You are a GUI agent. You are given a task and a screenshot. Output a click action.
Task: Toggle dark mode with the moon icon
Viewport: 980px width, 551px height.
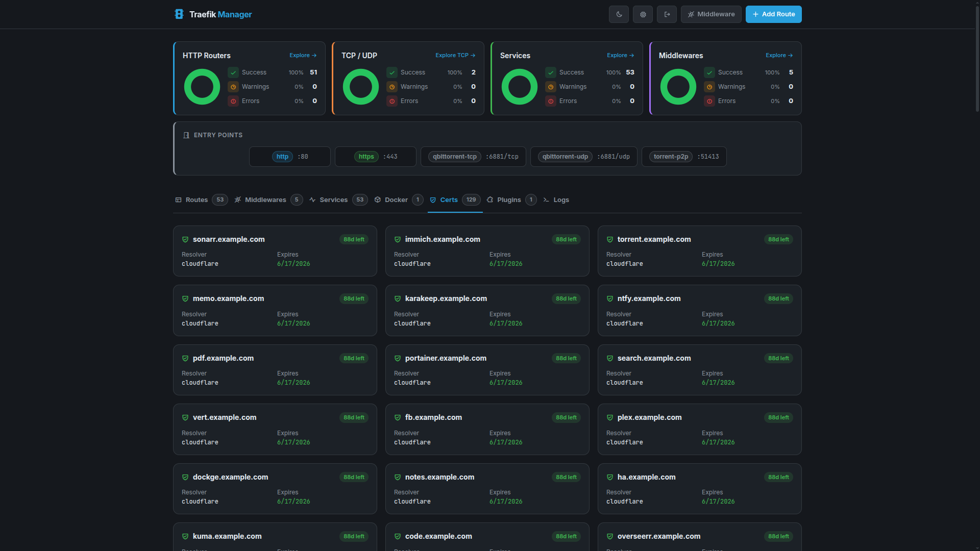619,14
